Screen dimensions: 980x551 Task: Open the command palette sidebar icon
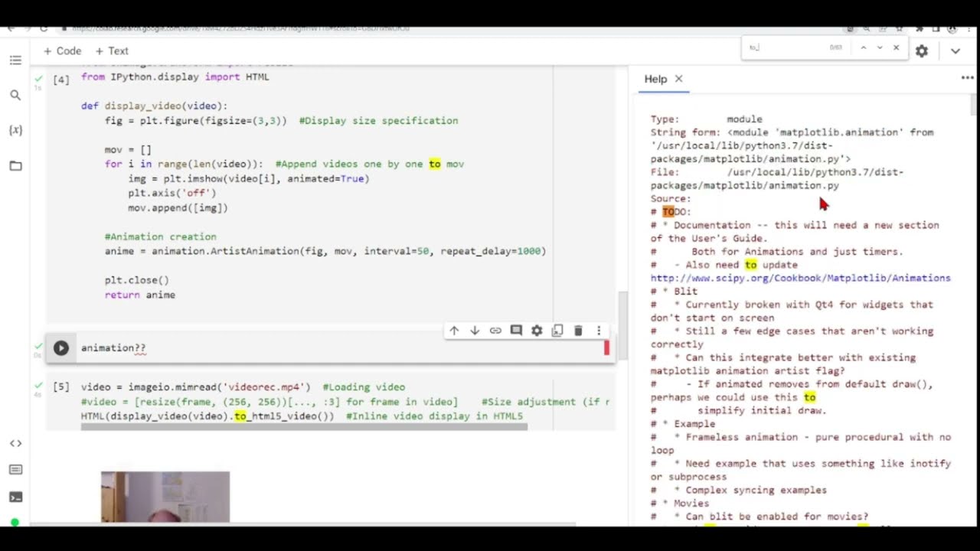point(15,470)
